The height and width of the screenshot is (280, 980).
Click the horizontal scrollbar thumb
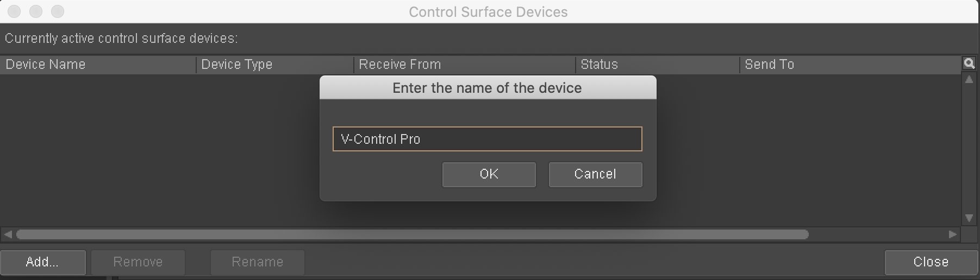tap(412, 234)
